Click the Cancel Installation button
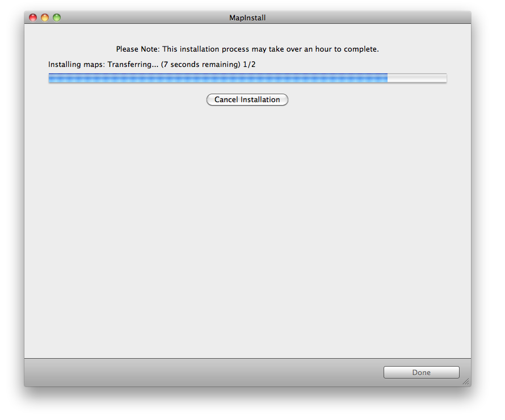Image resolution: width=505 pixels, height=420 pixels. point(247,100)
